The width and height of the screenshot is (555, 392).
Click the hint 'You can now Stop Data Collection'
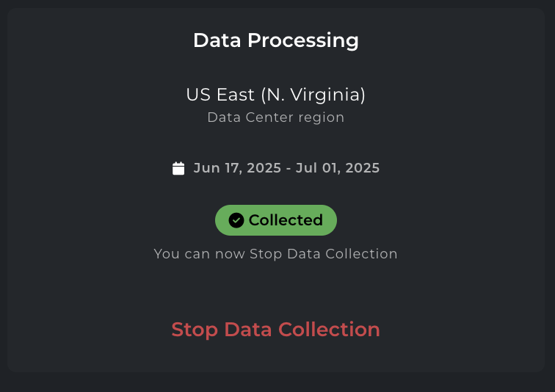[276, 254]
